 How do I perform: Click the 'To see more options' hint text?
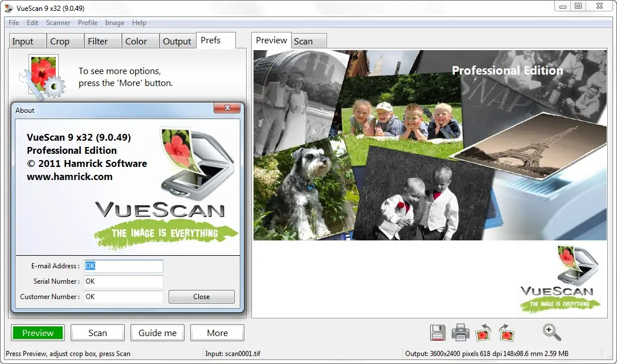click(x=125, y=77)
